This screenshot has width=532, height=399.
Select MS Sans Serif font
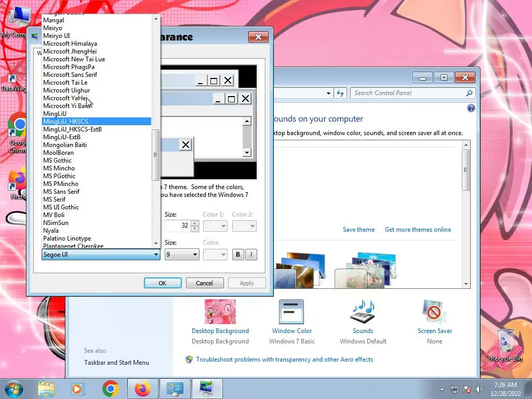tap(97, 192)
